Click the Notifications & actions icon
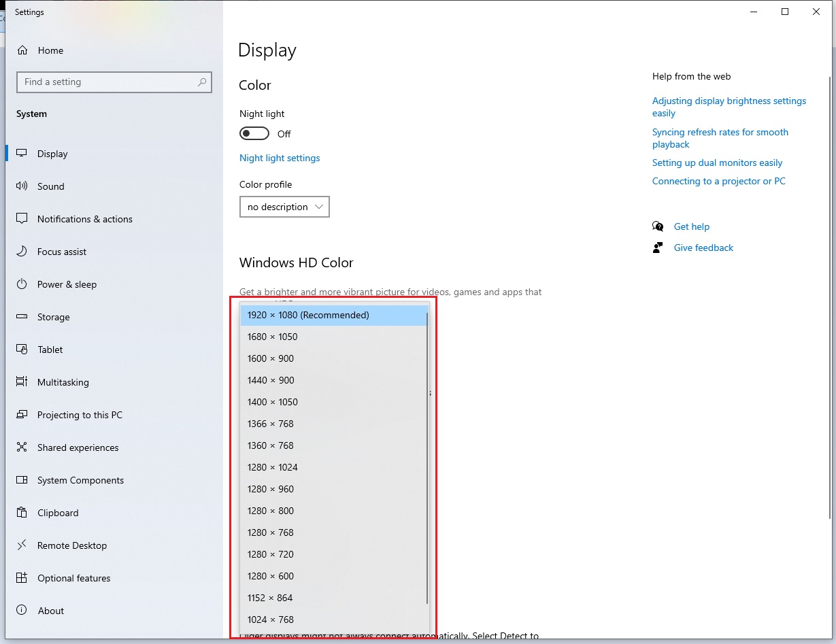This screenshot has height=644, width=836. point(22,219)
